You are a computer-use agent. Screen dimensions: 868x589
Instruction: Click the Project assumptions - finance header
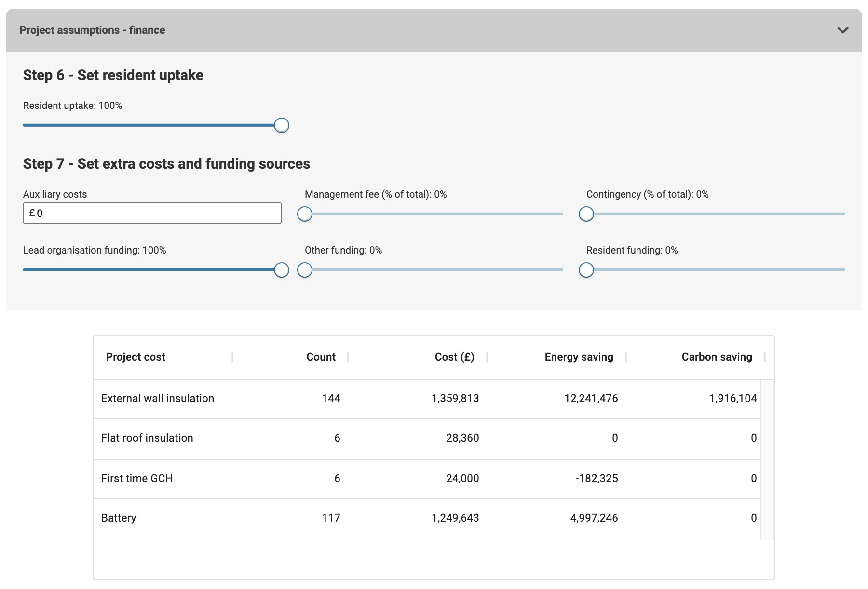pyautogui.click(x=434, y=30)
